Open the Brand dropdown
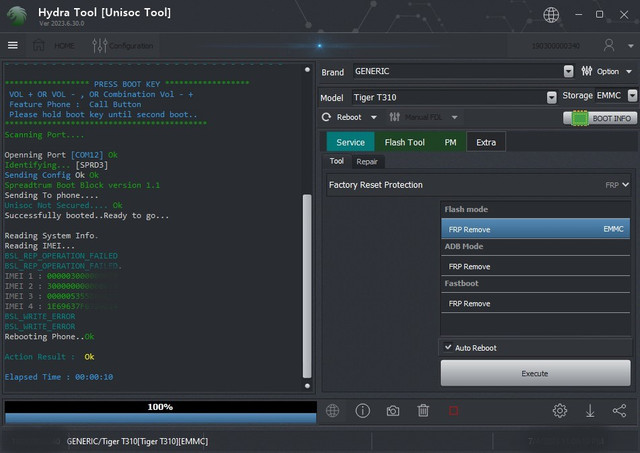This screenshot has width=640, height=453. click(x=568, y=72)
